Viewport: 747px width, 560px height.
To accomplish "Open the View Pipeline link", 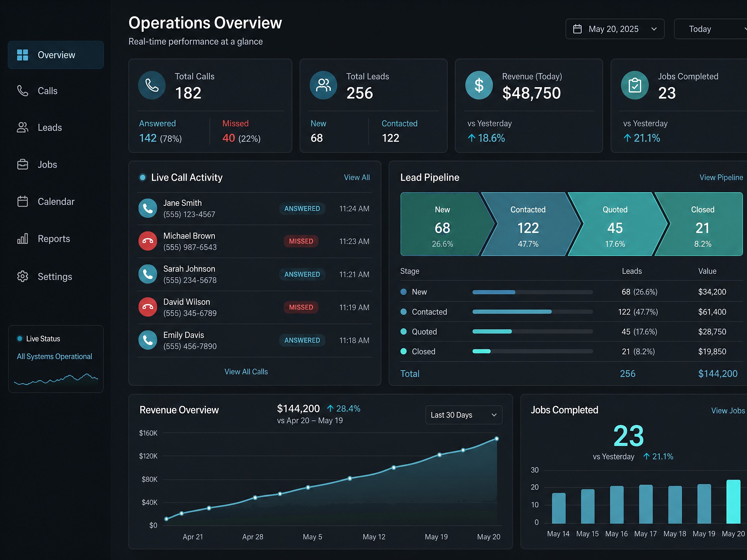I will [x=721, y=177].
